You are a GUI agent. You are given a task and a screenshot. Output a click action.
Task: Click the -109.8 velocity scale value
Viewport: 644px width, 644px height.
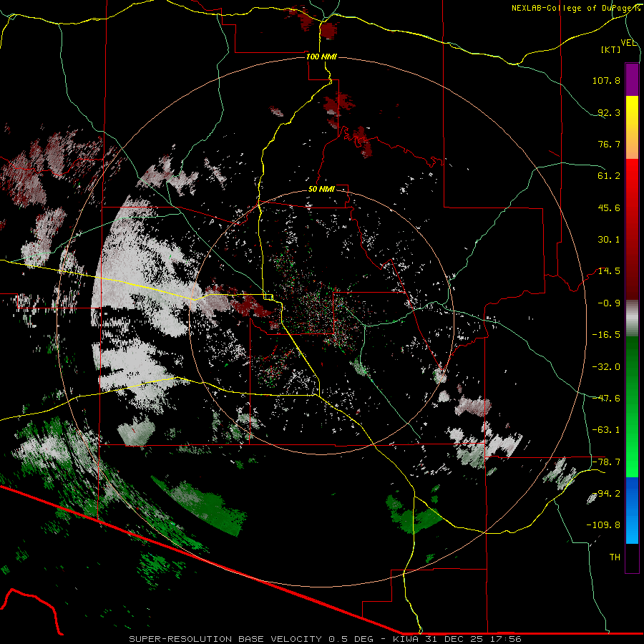[x=603, y=525]
